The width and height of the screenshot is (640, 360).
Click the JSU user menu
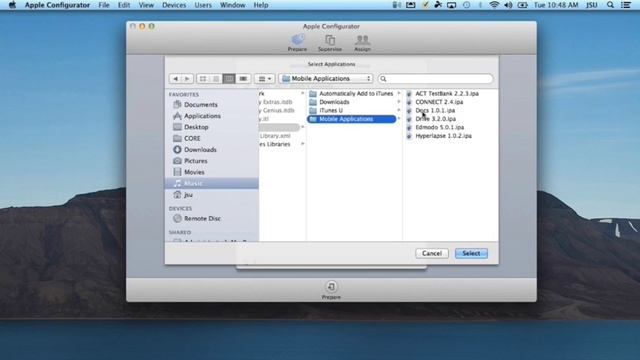pyautogui.click(x=591, y=5)
